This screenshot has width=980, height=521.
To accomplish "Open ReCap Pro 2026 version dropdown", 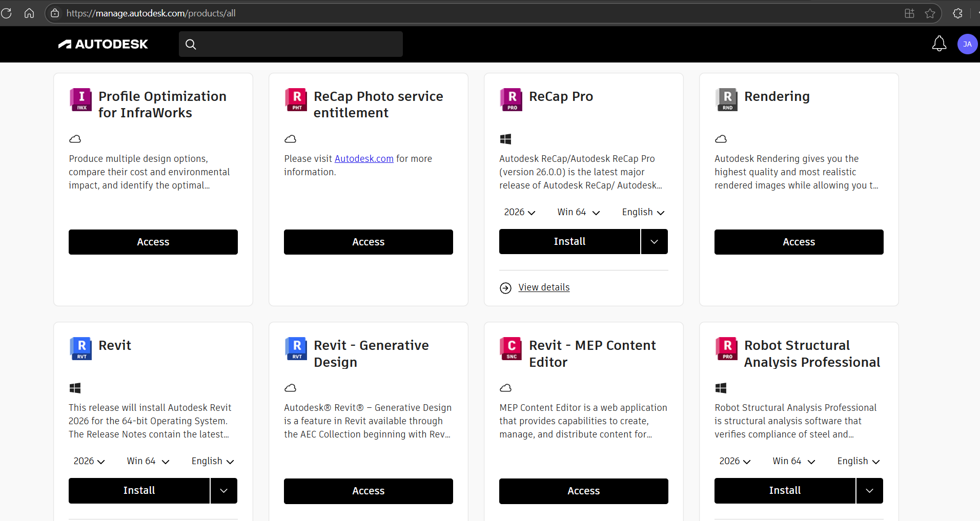I will pos(519,212).
